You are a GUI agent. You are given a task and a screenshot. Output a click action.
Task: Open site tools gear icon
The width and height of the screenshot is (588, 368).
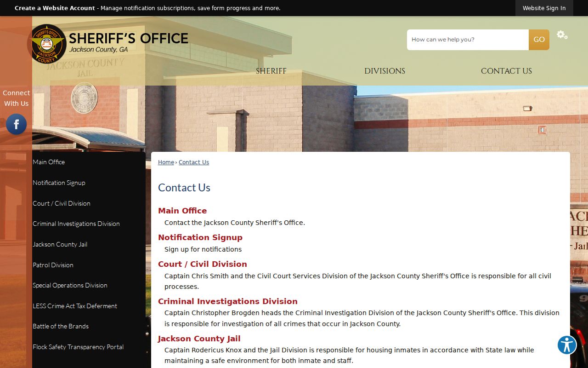[x=562, y=35]
